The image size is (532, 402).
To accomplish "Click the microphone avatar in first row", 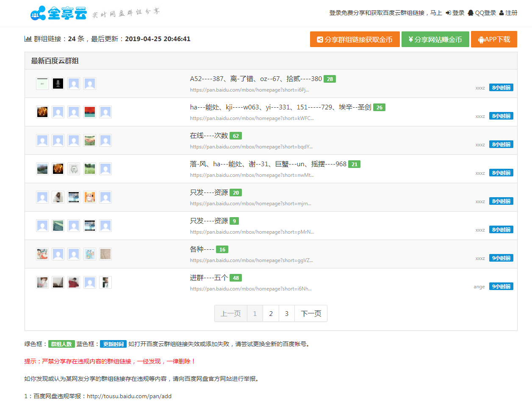I will coord(58,84).
